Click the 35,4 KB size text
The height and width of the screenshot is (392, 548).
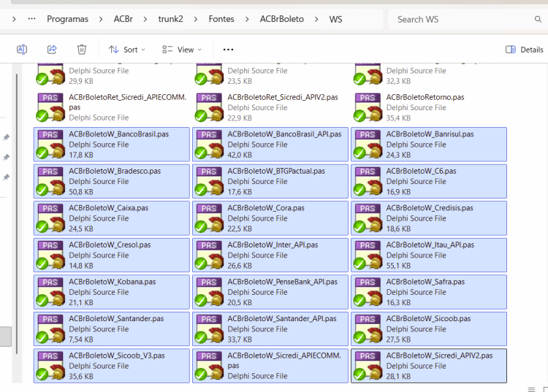pos(398,118)
